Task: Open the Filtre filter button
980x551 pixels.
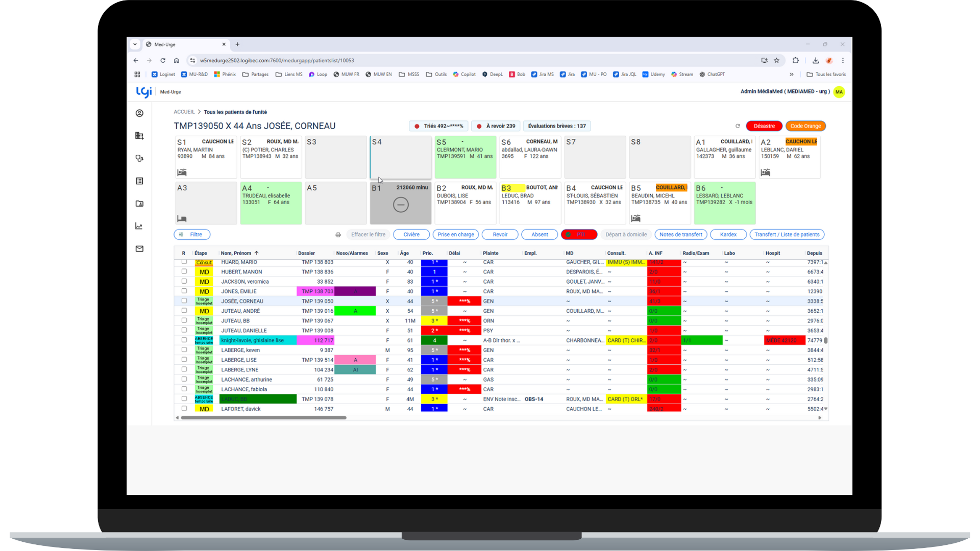Action: [x=192, y=235]
